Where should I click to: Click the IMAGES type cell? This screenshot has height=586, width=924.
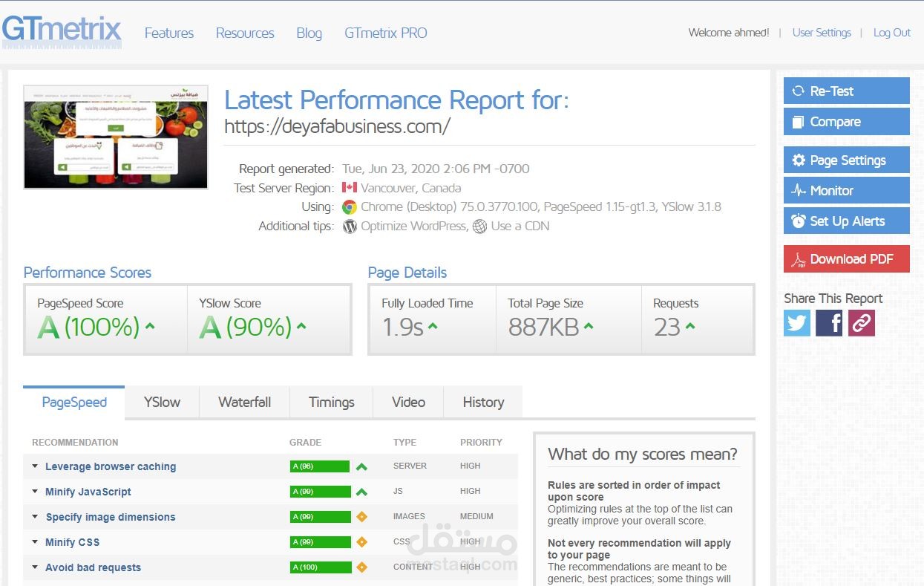pos(409,516)
